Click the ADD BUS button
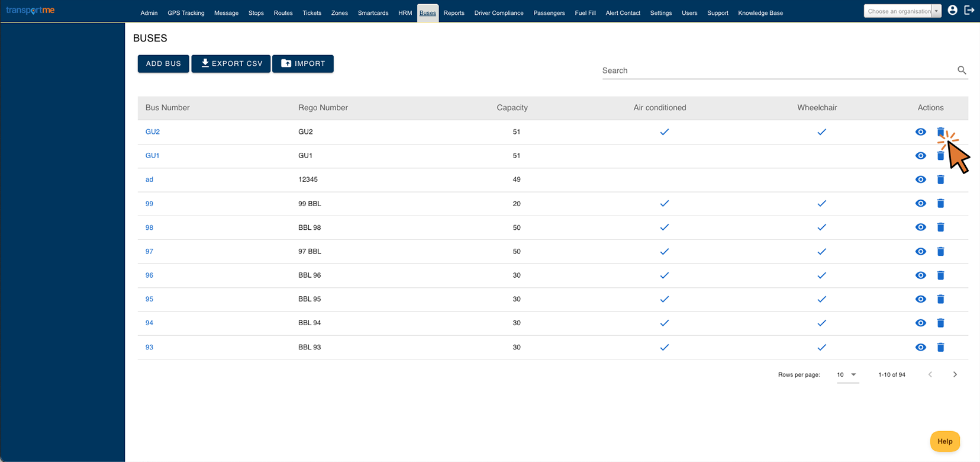 tap(163, 63)
